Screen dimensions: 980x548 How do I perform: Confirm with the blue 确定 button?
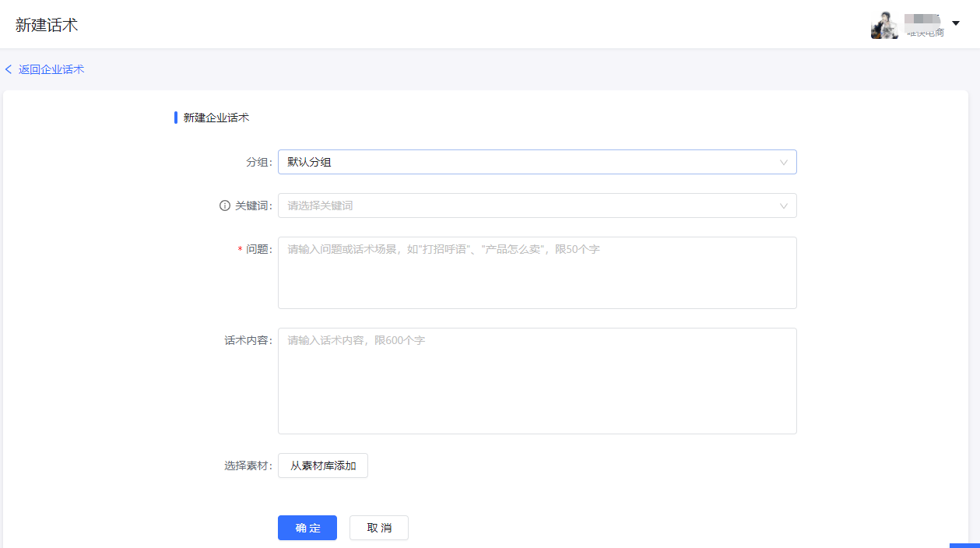pyautogui.click(x=307, y=528)
